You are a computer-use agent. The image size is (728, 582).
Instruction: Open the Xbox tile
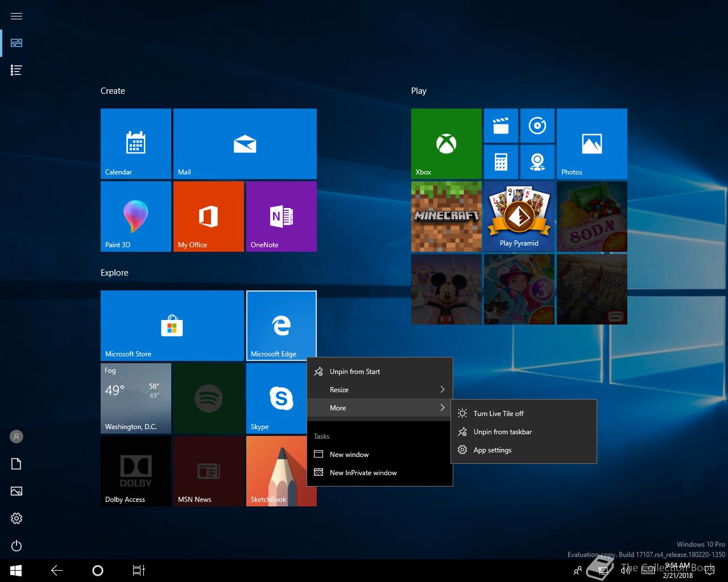[x=446, y=144]
